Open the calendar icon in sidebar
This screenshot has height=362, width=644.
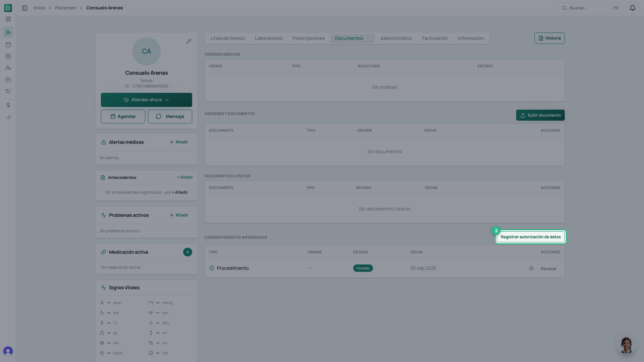pos(8,45)
